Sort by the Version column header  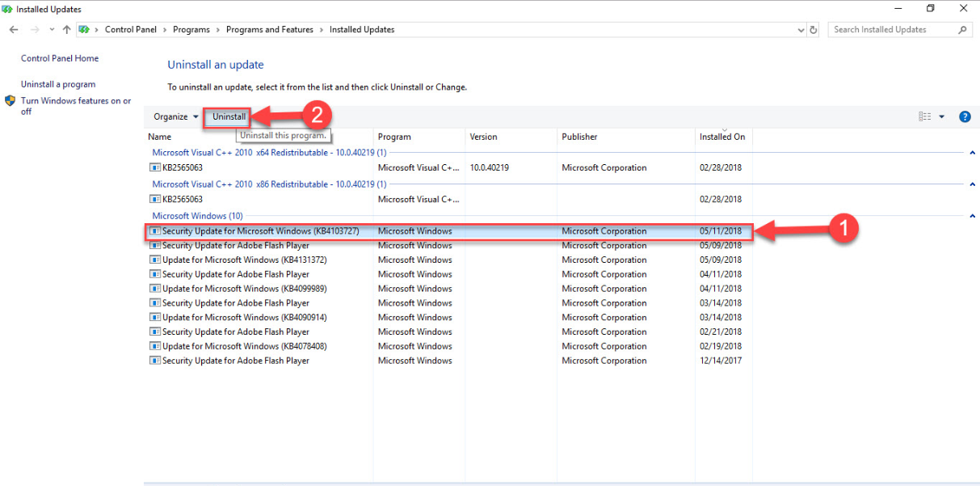pos(511,137)
